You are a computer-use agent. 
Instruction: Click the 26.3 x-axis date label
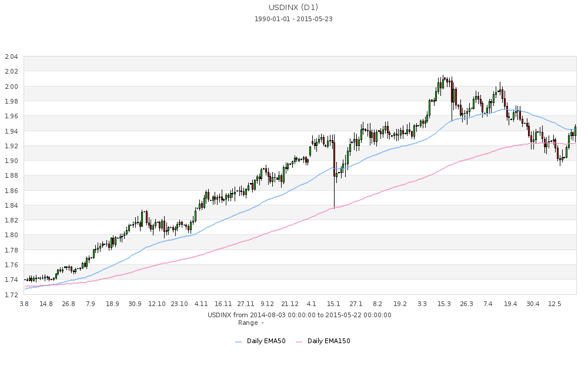(466, 304)
